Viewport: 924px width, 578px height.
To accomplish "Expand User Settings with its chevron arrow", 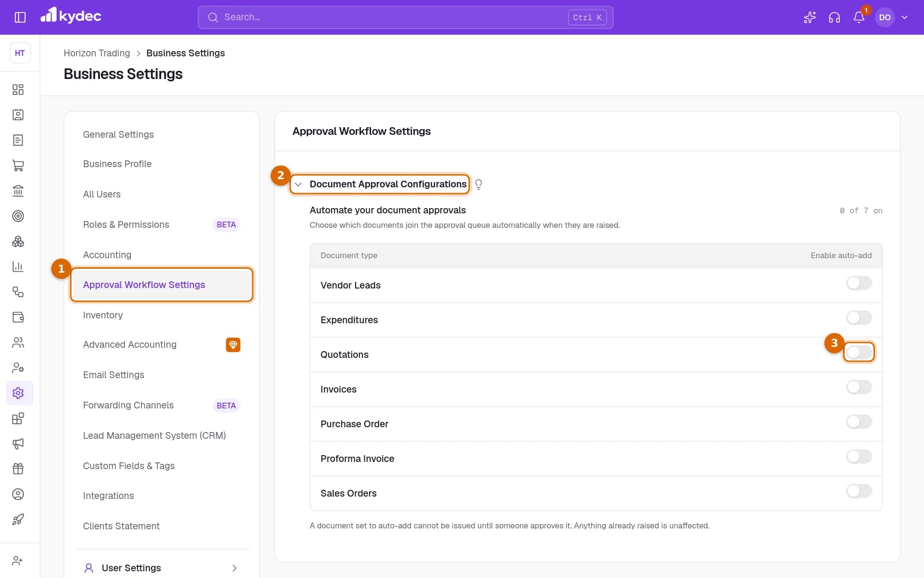I will pos(234,568).
